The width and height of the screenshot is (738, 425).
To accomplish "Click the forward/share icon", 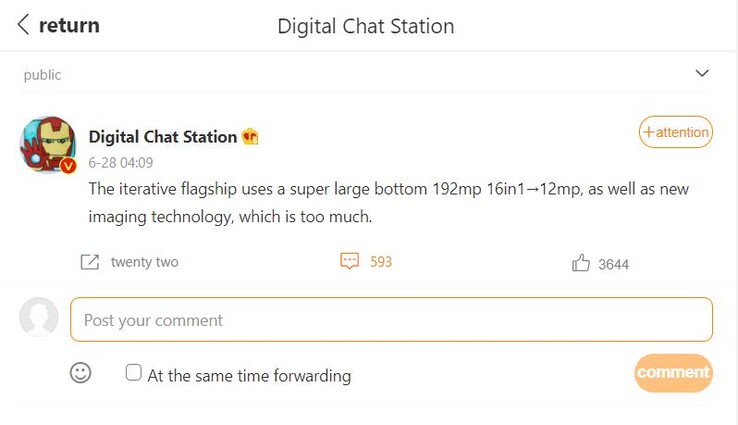I will click(89, 262).
